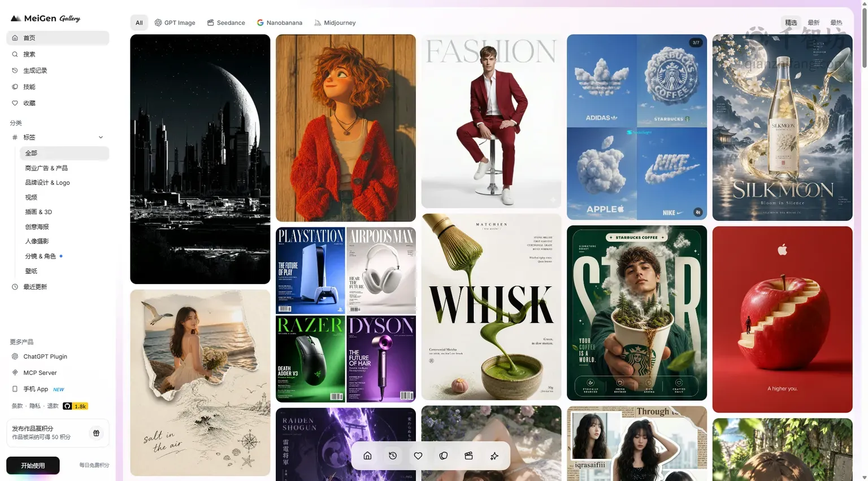
Task: Unmute the cloud logos card using the speaker icon
Action: tap(698, 212)
